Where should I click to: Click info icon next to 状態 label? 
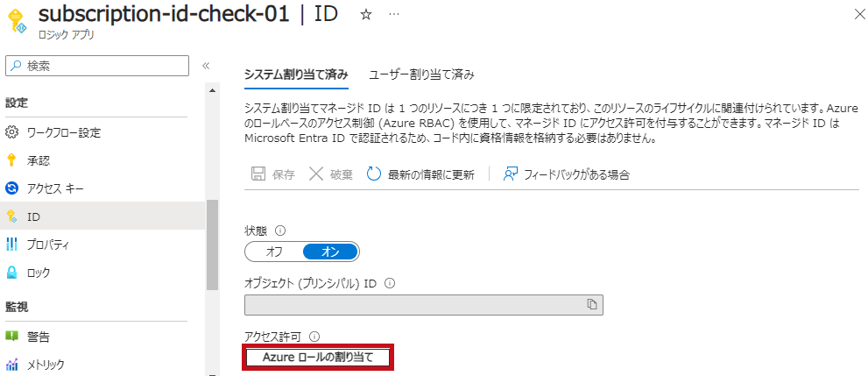click(281, 231)
